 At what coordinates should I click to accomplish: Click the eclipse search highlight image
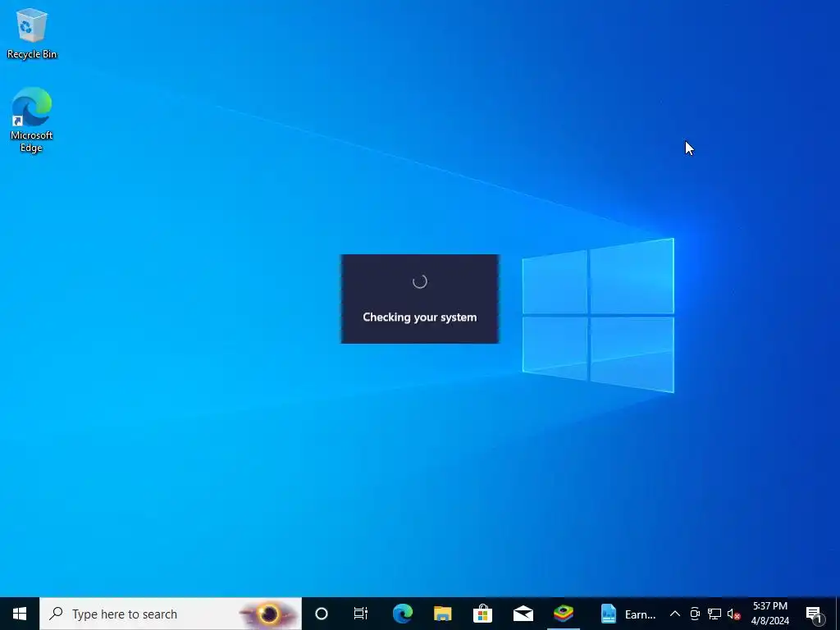268,614
